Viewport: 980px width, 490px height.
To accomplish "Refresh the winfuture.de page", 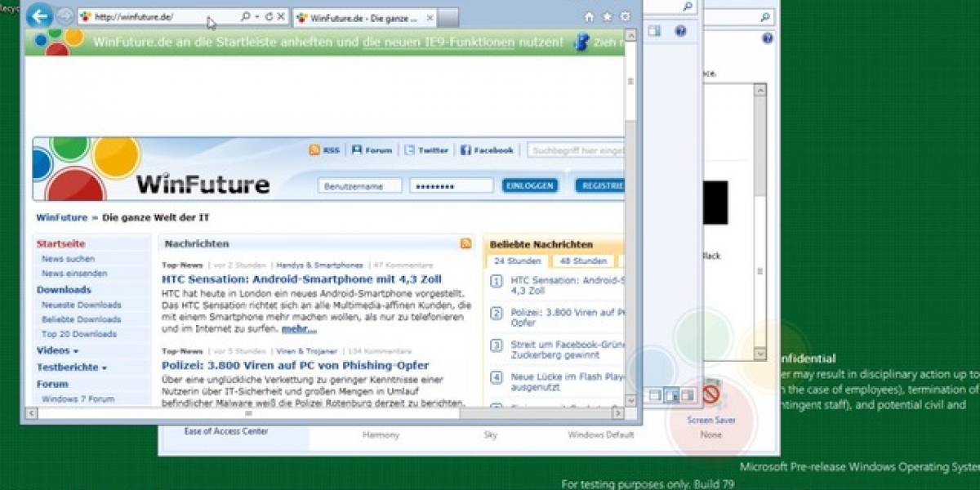I will [x=269, y=16].
